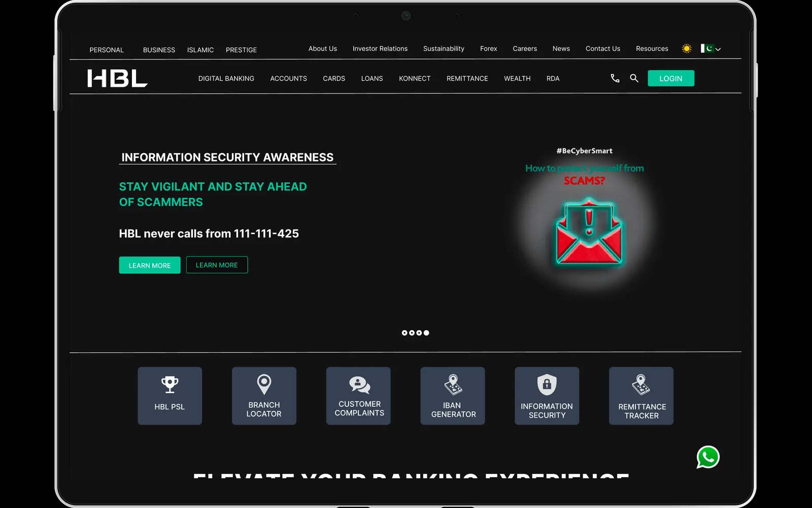
Task: Open Investor Relations link
Action: tap(380, 49)
